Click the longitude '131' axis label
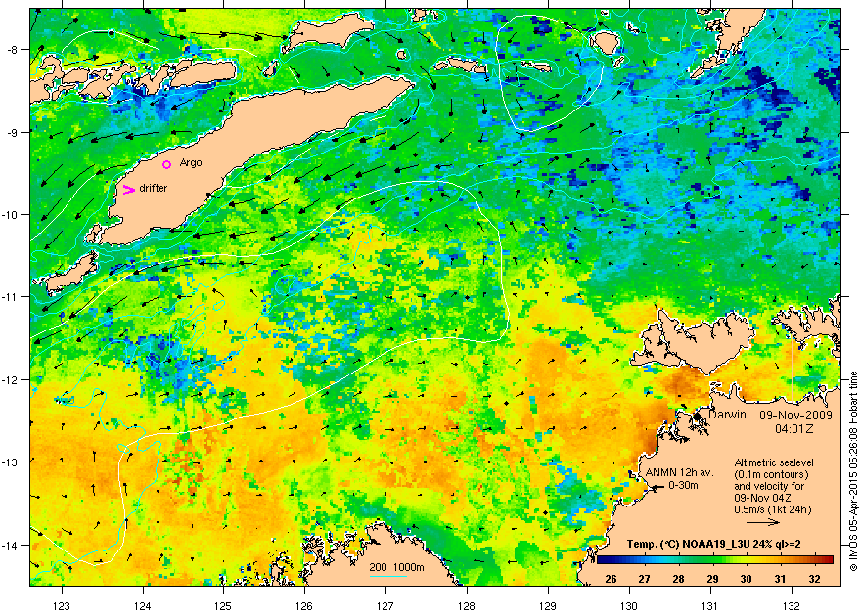The image size is (861, 616). coord(710,606)
